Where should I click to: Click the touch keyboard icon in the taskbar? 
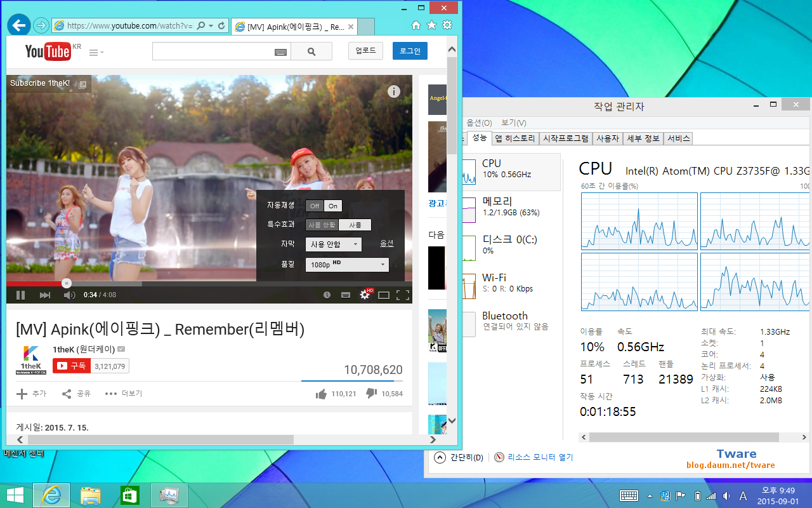pyautogui.click(x=629, y=495)
